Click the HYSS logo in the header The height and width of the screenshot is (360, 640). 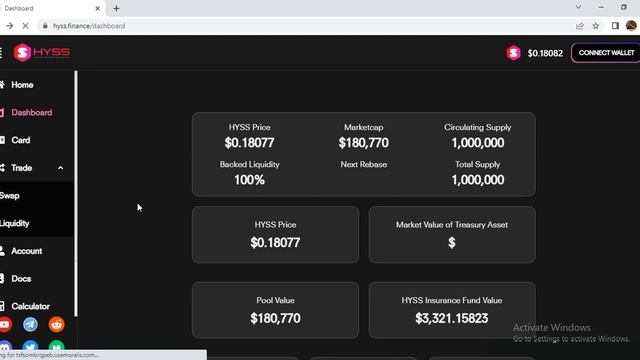(42, 53)
